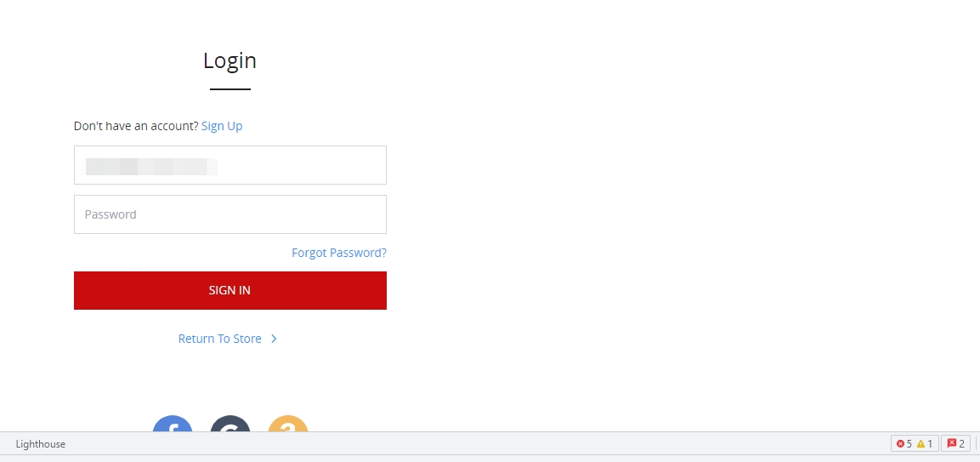Click the red SIGN IN button
This screenshot has width=980, height=462.
tap(230, 290)
